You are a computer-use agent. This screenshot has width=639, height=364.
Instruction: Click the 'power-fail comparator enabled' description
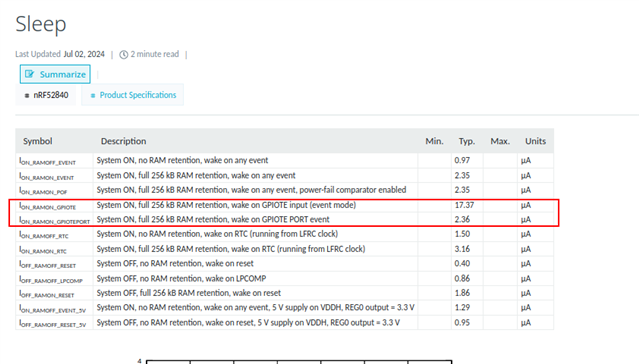[x=353, y=190]
